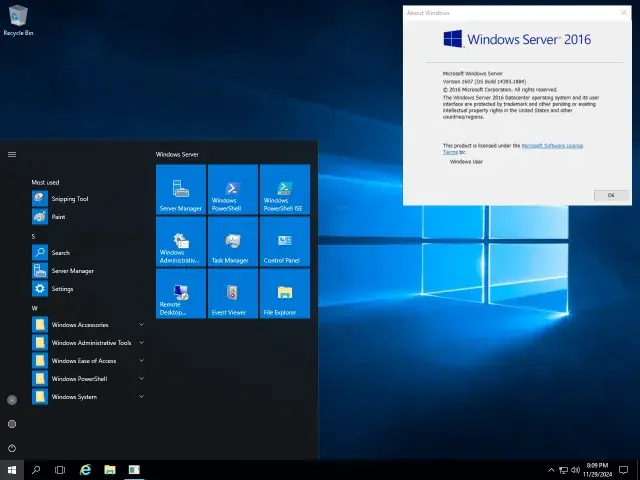Click the letter S index header
Viewport: 640px width, 480px height.
coord(33,236)
